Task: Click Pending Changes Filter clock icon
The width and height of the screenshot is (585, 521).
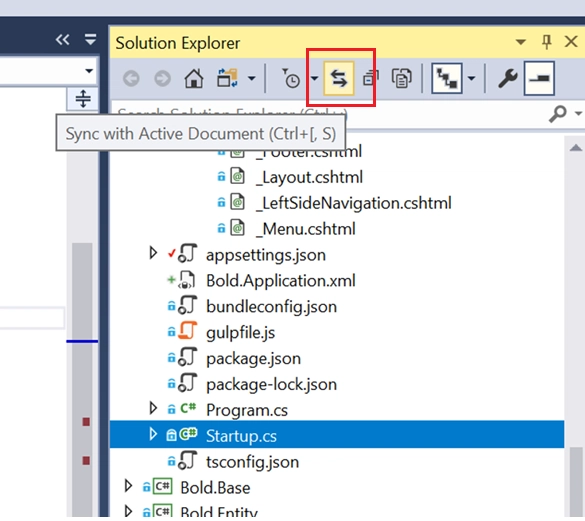Action: (290, 78)
